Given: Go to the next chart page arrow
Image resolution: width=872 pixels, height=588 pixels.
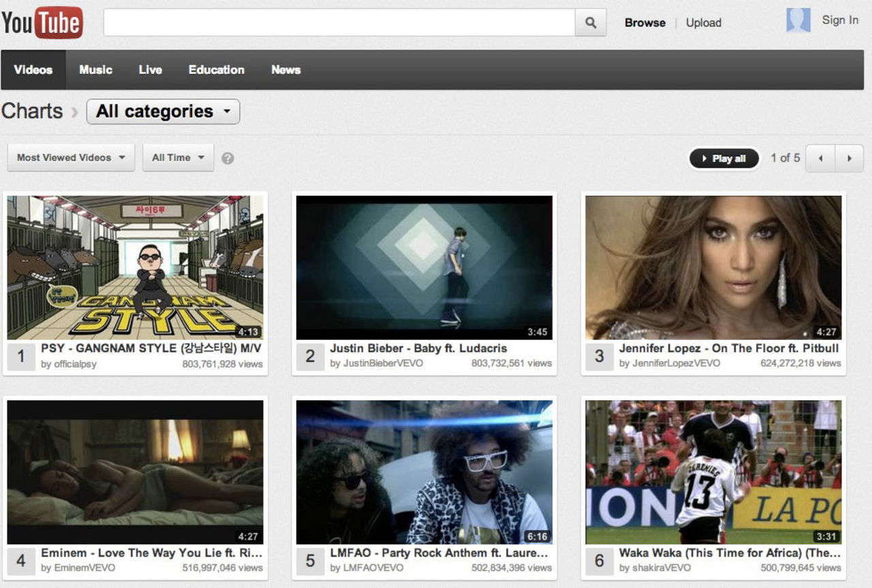Looking at the screenshot, I should click(849, 158).
